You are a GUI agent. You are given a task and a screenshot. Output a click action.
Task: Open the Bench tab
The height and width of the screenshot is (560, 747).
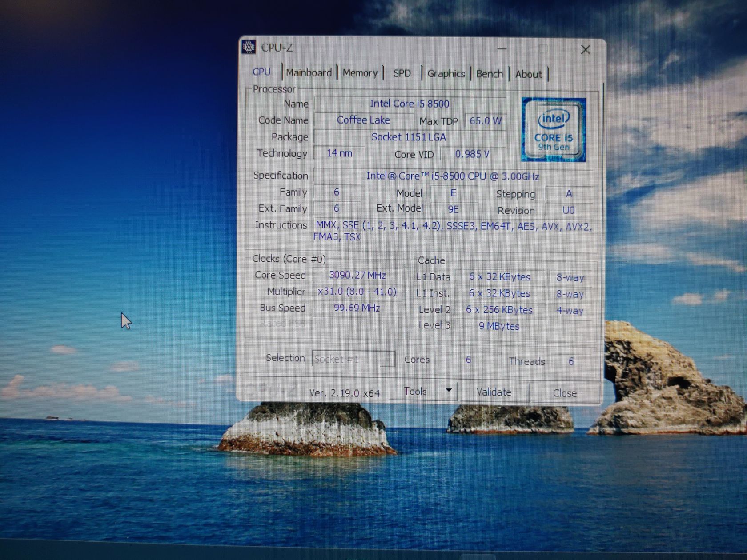point(489,74)
